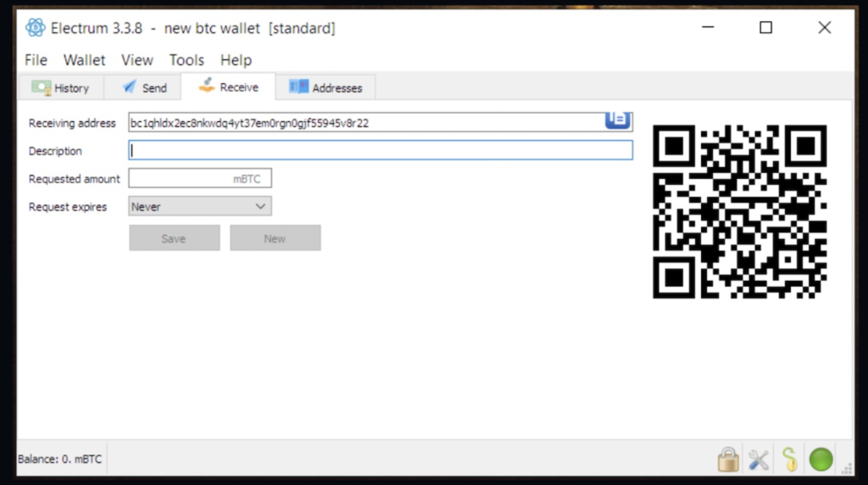This screenshot has width=868, height=485.
Task: Open preferences via the tools icon
Action: tap(759, 460)
